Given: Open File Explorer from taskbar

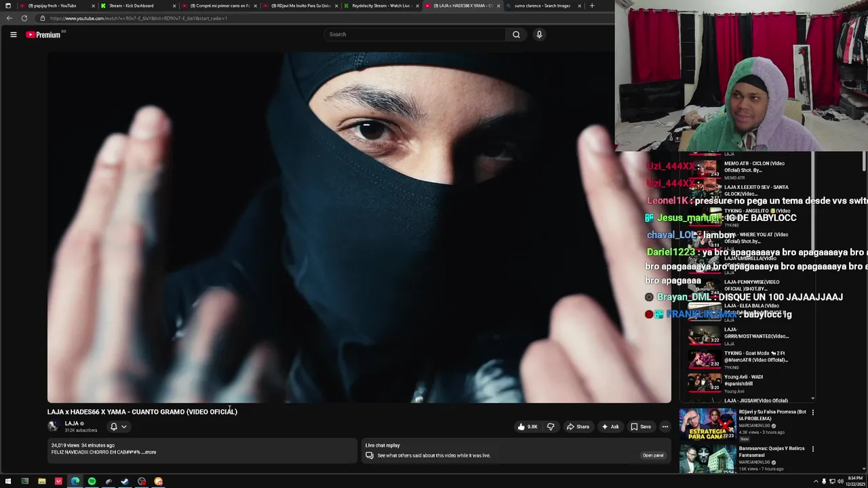Looking at the screenshot, I should (x=41, y=481).
